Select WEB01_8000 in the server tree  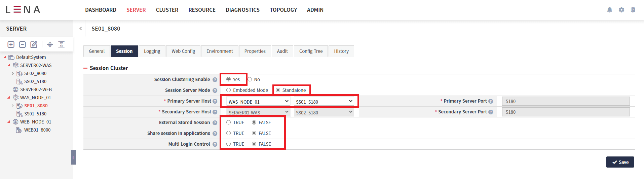tap(37, 130)
